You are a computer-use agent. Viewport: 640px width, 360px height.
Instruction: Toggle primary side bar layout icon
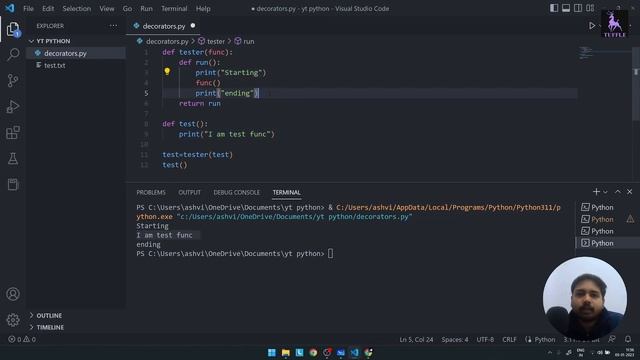[x=554, y=8]
